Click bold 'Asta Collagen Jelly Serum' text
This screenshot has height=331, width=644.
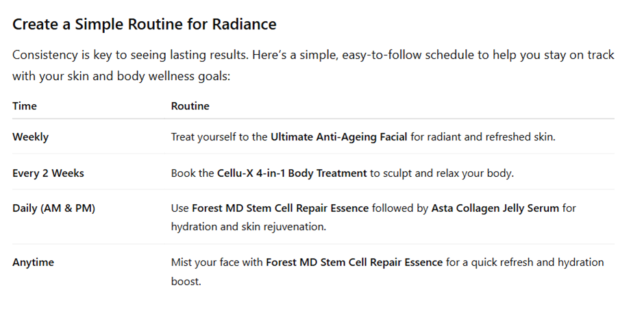pos(495,208)
